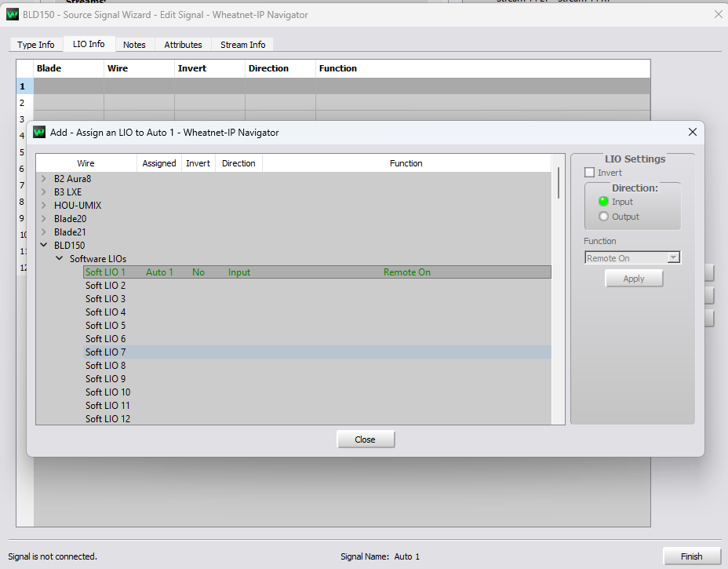Expand the B2 Aura8 tree node
This screenshot has width=728, height=569.
44,178
